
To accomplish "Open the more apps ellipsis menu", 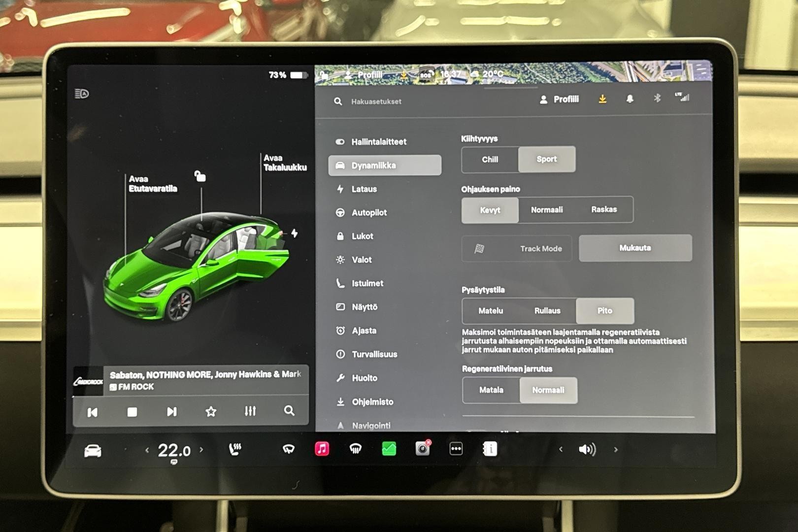I will tap(456, 449).
